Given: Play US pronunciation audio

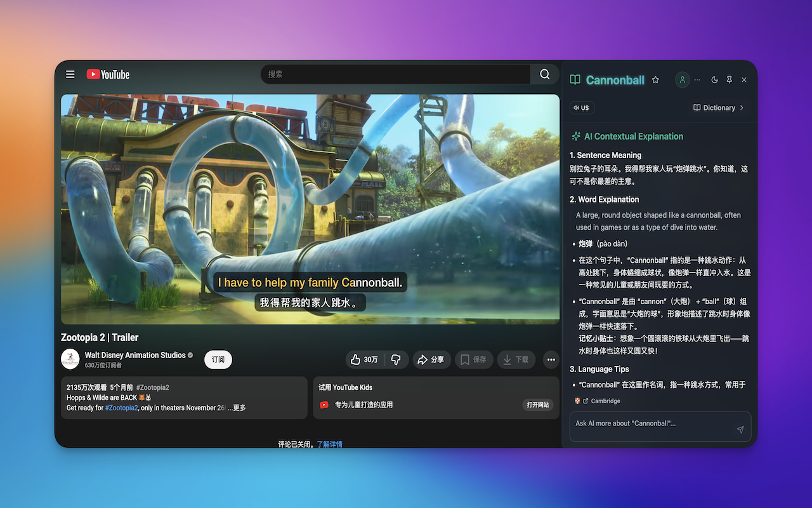Looking at the screenshot, I should tap(581, 108).
